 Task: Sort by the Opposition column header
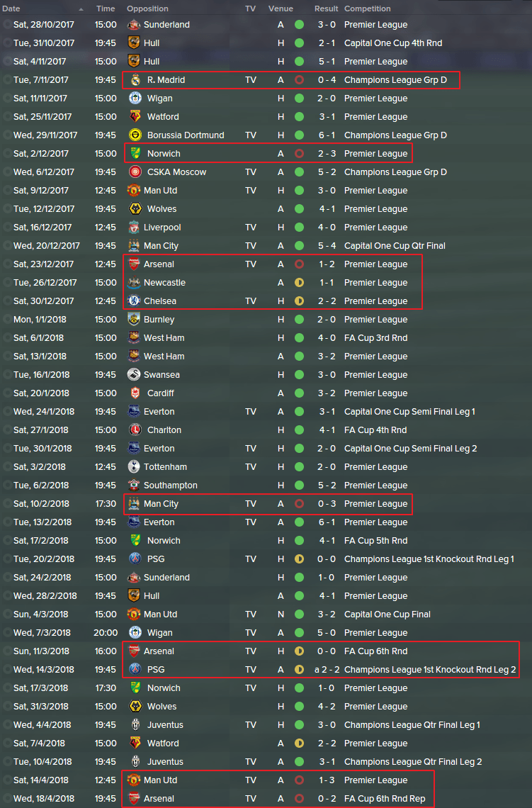(147, 9)
